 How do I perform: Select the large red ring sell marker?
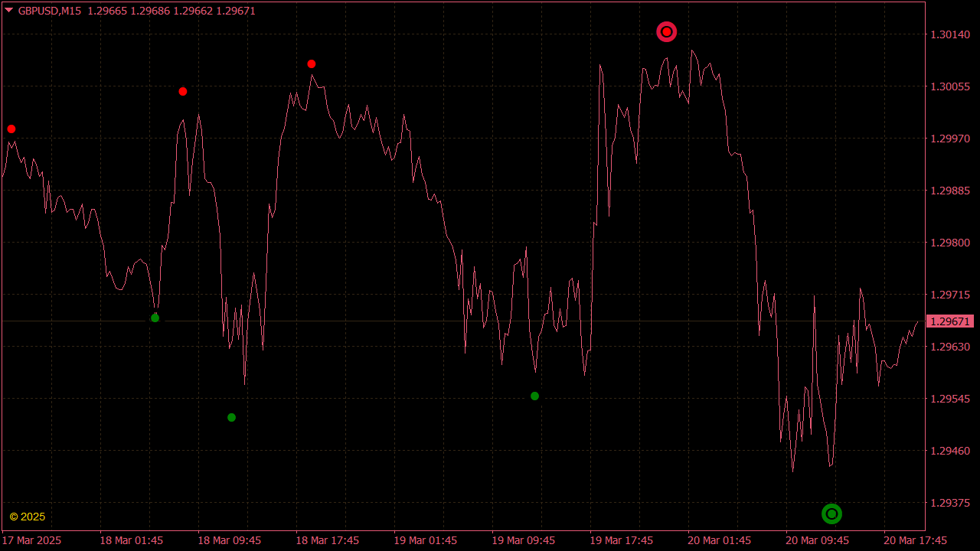click(x=667, y=31)
